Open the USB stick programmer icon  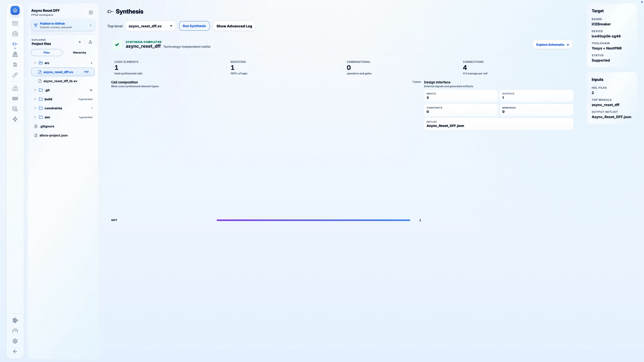click(15, 75)
